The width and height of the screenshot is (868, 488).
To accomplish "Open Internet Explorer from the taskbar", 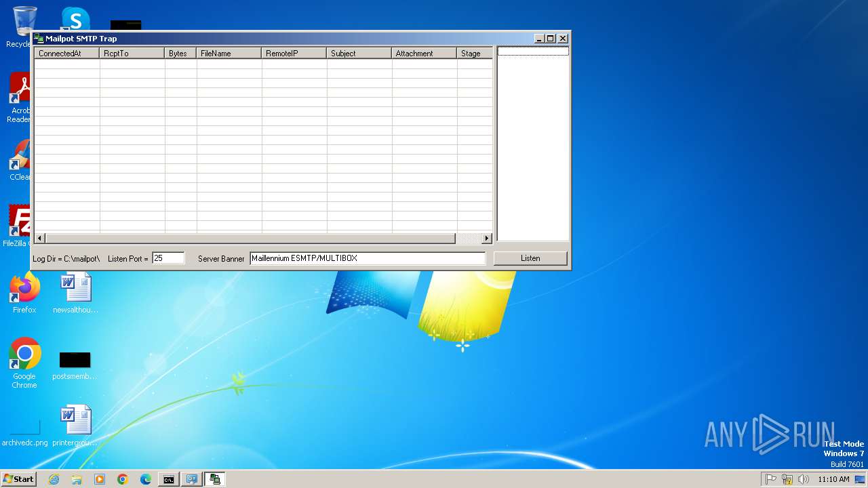I will tap(54, 479).
